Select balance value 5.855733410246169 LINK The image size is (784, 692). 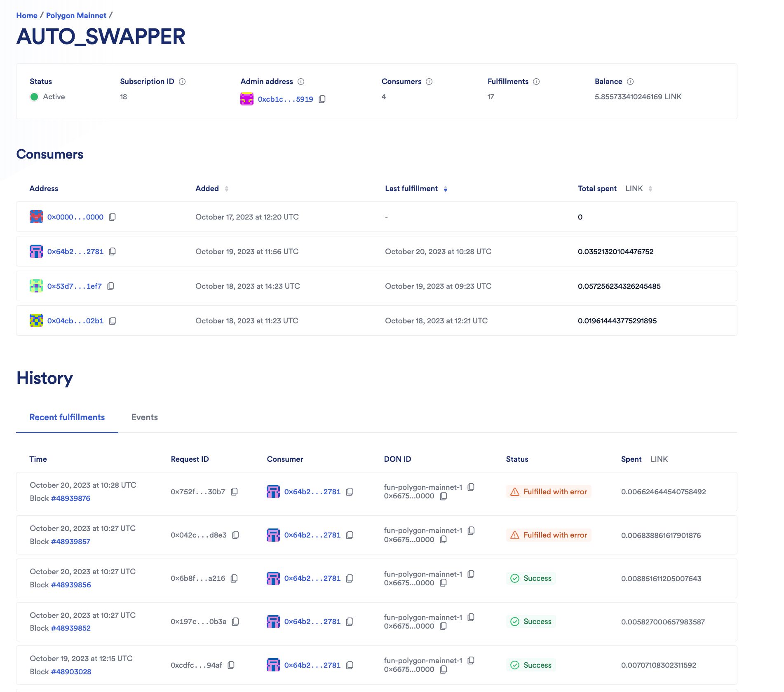pyautogui.click(x=638, y=97)
